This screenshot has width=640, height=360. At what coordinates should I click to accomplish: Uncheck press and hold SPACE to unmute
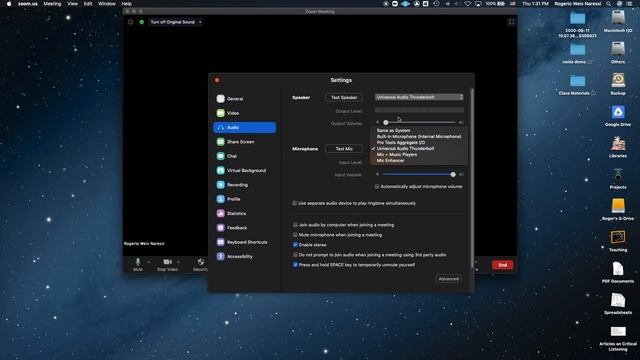click(x=295, y=265)
